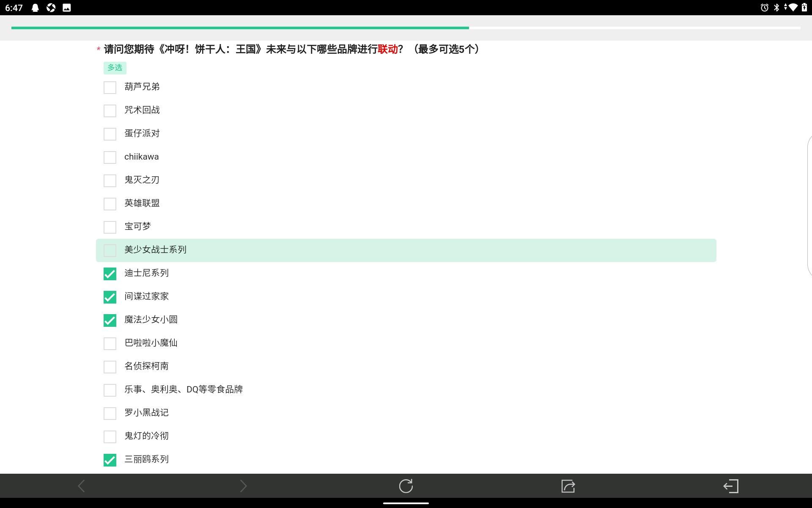Tap the Wi-Fi signal status icon

pyautogui.click(x=793, y=8)
